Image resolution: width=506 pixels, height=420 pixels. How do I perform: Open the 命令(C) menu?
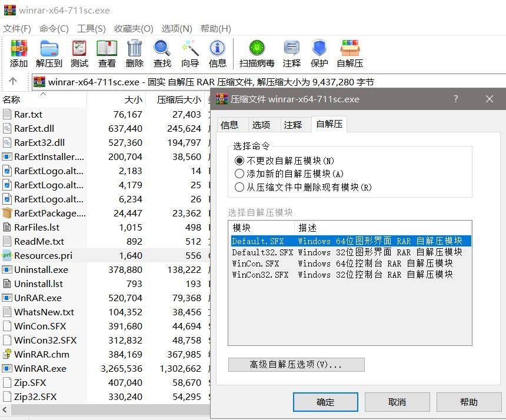point(53,28)
